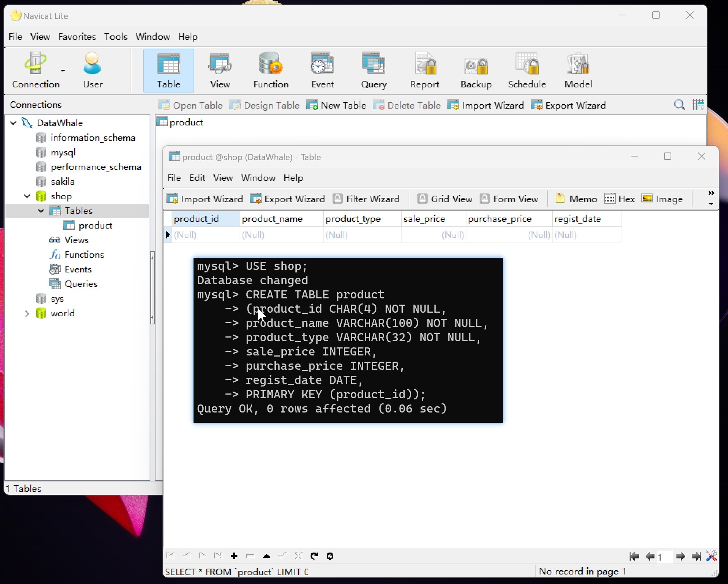Image resolution: width=728 pixels, height=584 pixels.
Task: Open the Connection dropdown arrow
Action: [x=63, y=71]
